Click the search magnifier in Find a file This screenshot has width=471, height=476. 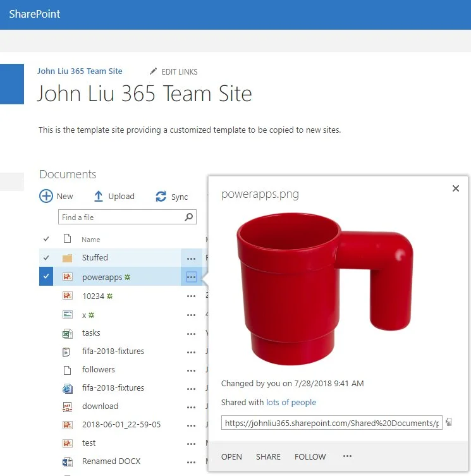click(188, 217)
